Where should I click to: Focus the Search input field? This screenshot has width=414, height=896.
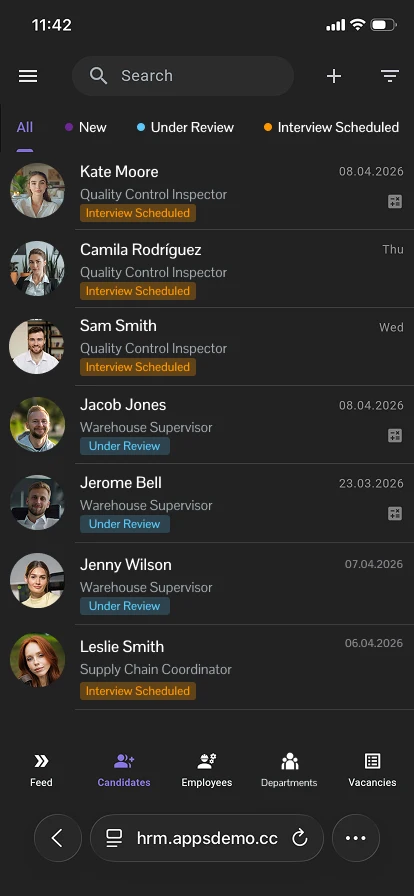(x=183, y=76)
